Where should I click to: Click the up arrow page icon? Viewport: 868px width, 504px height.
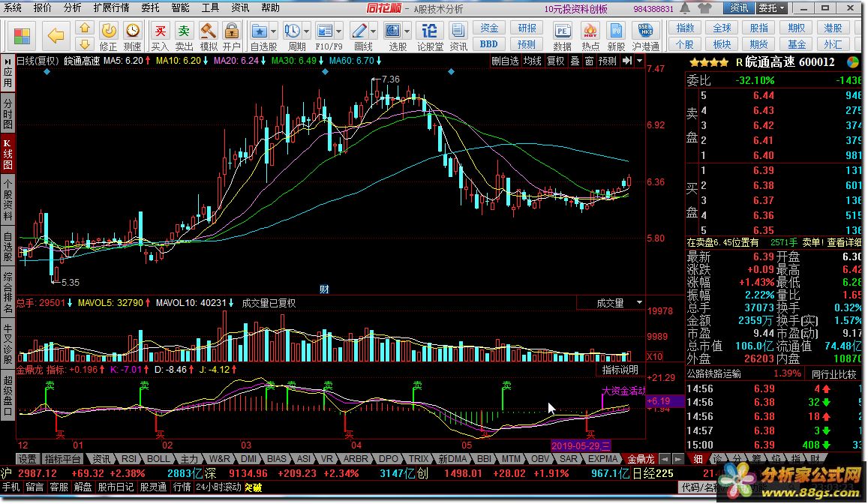pyautogui.click(x=84, y=28)
